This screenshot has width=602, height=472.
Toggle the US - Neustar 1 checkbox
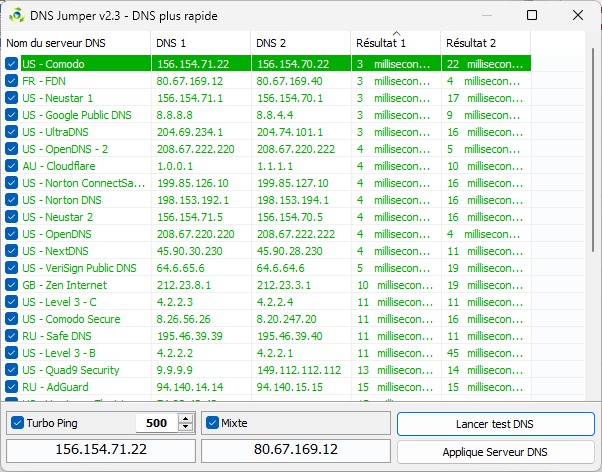[x=12, y=98]
